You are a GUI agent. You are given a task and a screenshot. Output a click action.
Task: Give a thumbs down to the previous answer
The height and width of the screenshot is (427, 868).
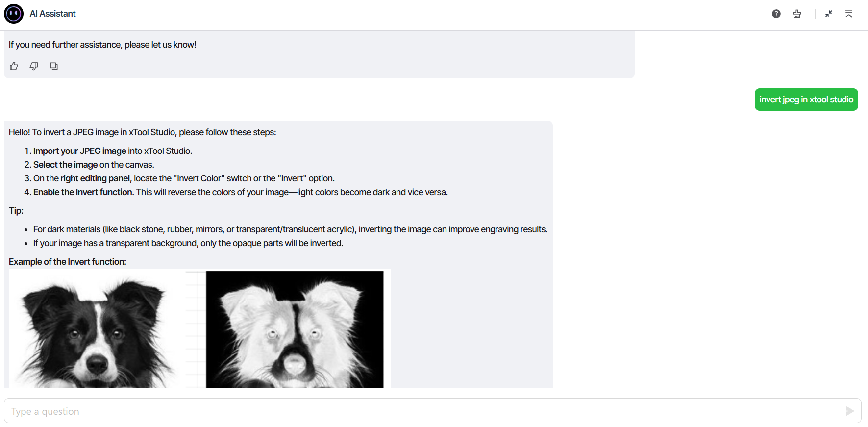(x=34, y=66)
